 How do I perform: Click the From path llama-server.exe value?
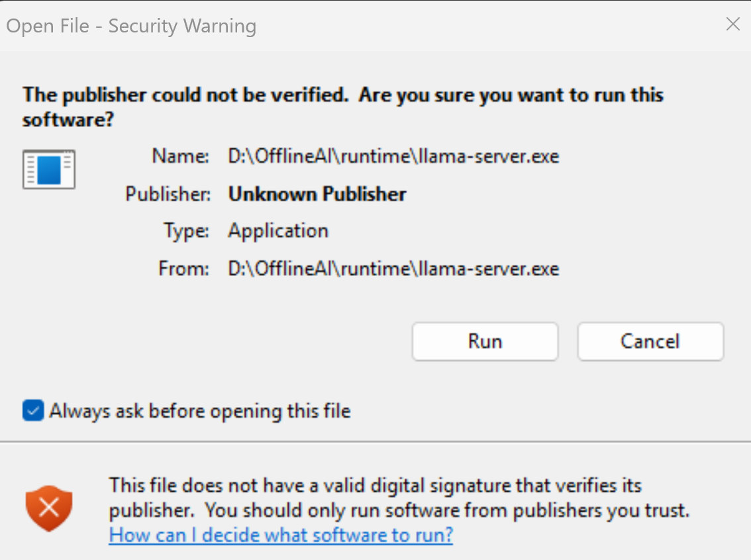pos(393,269)
